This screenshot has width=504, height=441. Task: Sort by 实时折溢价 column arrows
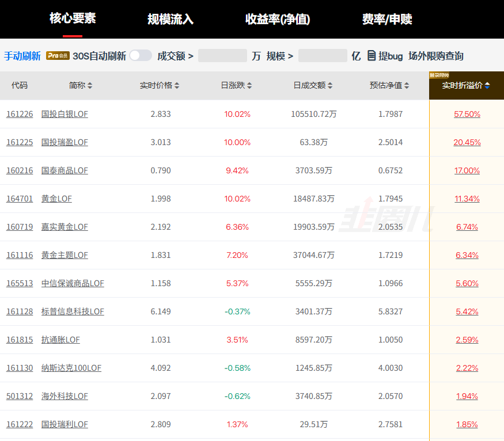487,85
